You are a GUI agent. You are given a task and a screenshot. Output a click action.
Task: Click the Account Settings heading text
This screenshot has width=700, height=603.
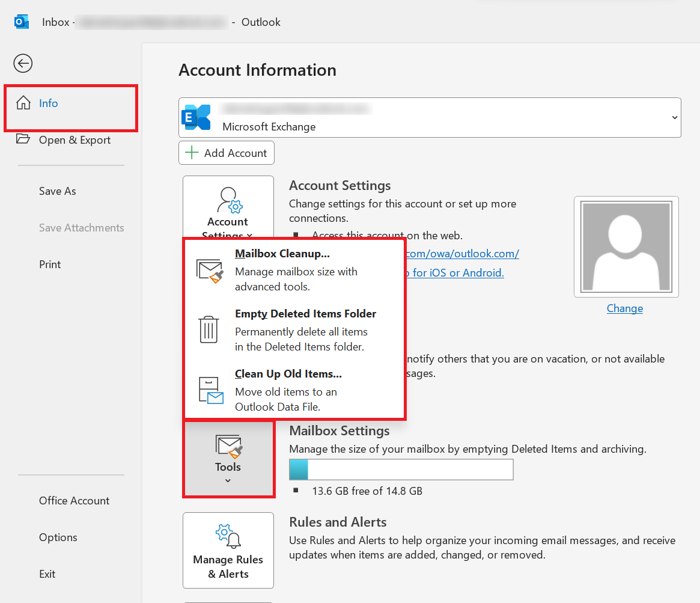pyautogui.click(x=339, y=185)
